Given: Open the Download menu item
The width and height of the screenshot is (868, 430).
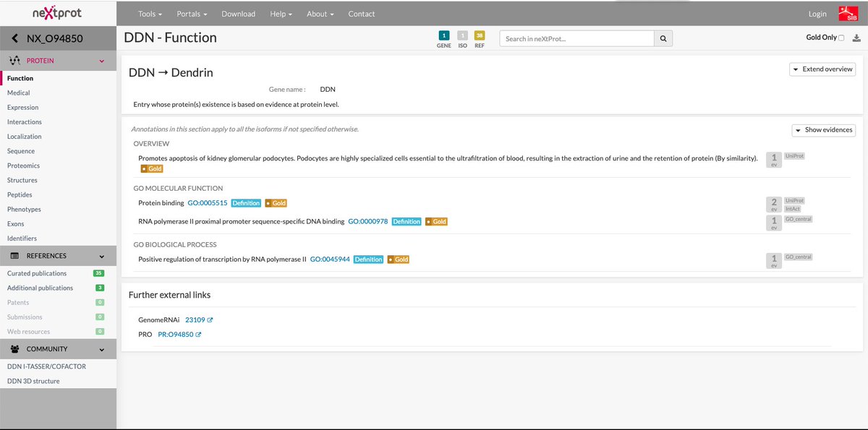Looking at the screenshot, I should click(239, 14).
